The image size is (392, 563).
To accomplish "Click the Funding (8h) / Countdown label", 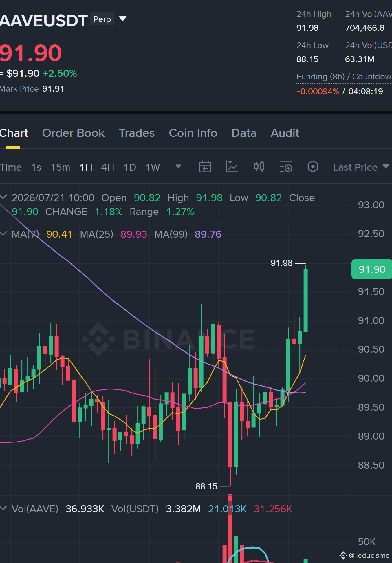I will 344,76.
